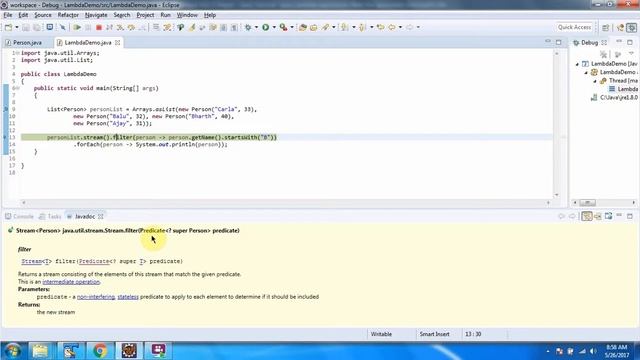Click the Previous Annotation icon
640x360 pixels.
point(362,27)
